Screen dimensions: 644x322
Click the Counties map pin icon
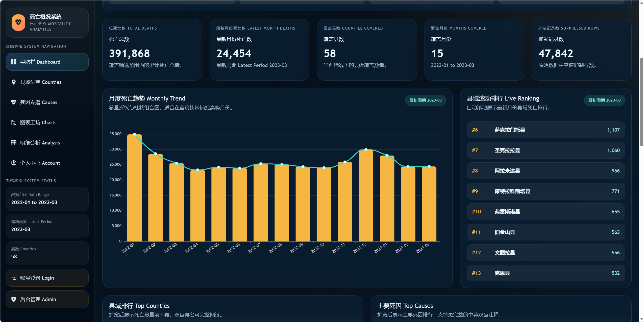tap(14, 82)
